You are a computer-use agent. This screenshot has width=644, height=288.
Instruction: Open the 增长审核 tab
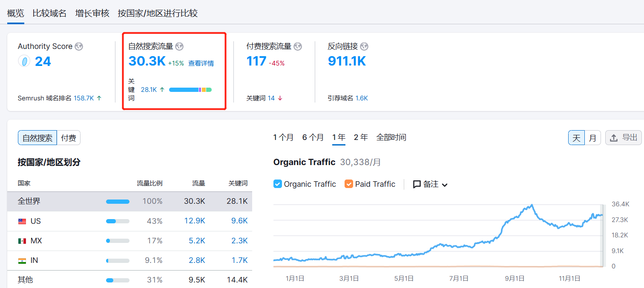(x=92, y=13)
